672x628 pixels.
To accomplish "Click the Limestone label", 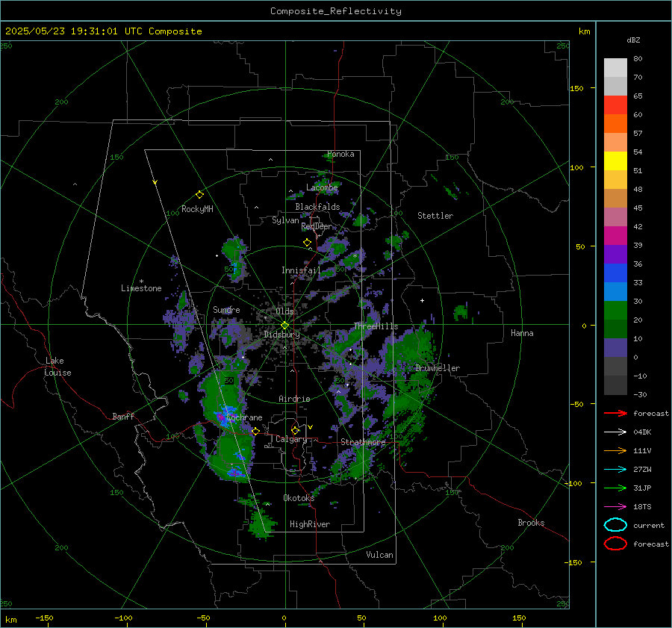I will pyautogui.click(x=141, y=288).
